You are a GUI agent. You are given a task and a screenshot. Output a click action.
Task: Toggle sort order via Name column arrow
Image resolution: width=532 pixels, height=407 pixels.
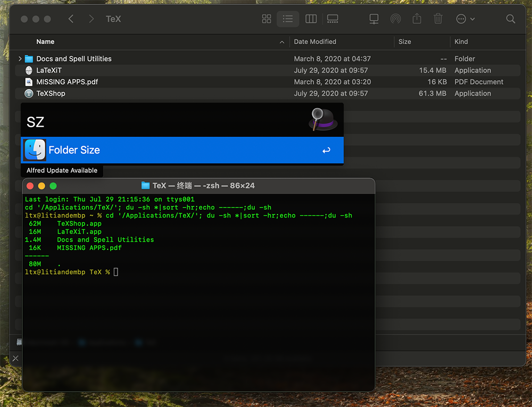point(281,42)
